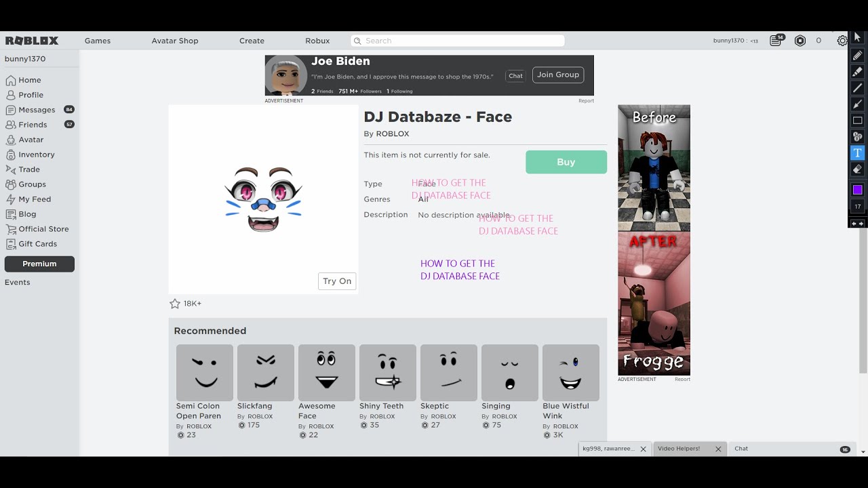This screenshot has width=868, height=488.
Task: Click the Premium button
Action: 39,264
